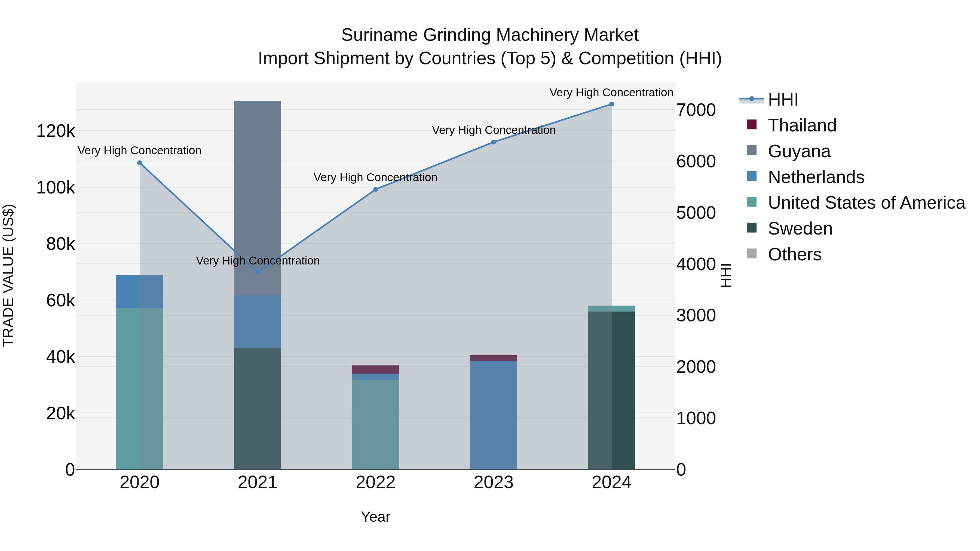Click the 'Suriname Grinding Machinery Market' title
Screen dimensions: 980x551
(x=490, y=35)
